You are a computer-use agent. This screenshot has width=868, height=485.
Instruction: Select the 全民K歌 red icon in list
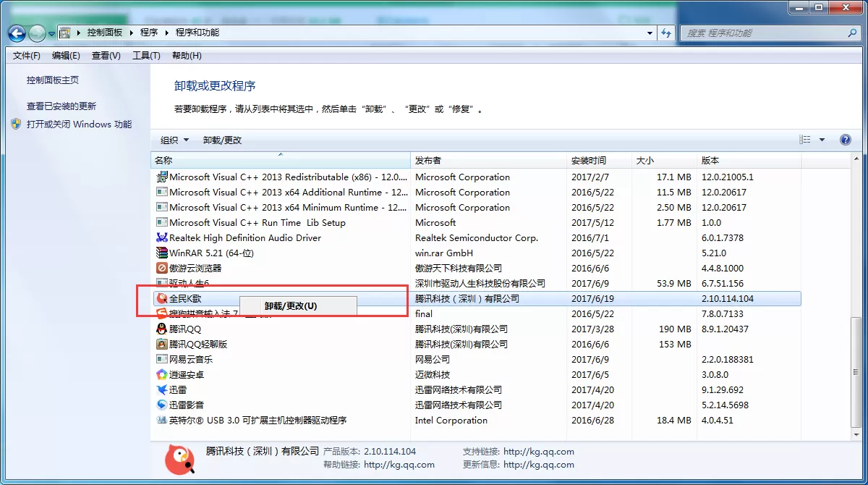[x=162, y=298]
